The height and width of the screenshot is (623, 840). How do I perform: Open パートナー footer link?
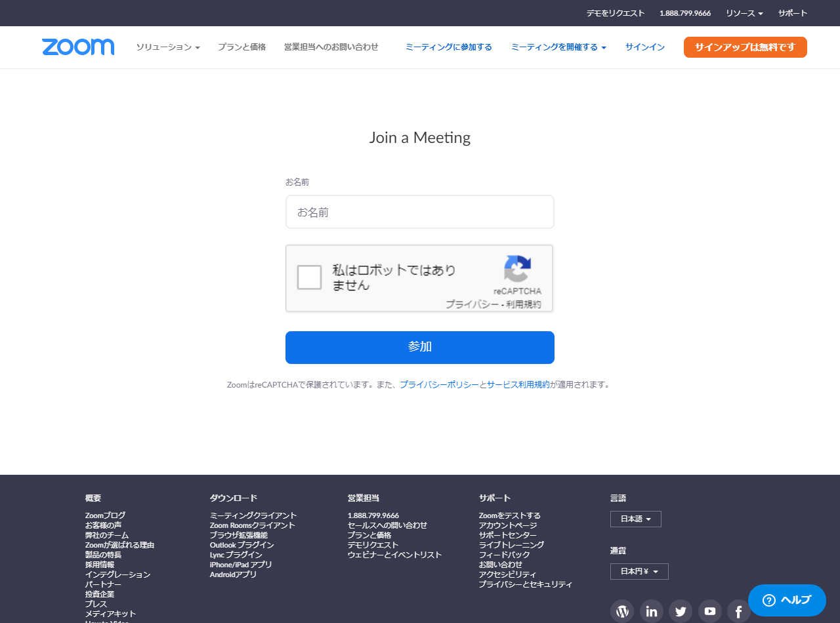pyautogui.click(x=103, y=584)
